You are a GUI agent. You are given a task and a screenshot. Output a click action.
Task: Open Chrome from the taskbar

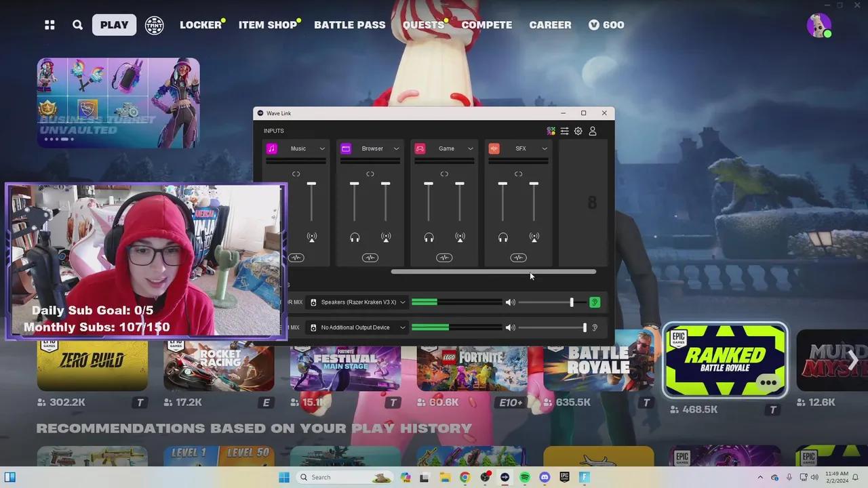pyautogui.click(x=465, y=477)
